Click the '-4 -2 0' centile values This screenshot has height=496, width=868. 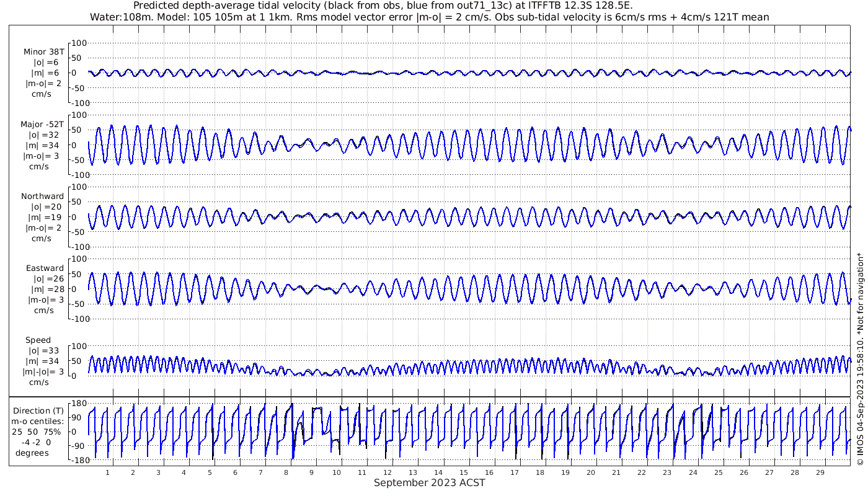[35, 442]
